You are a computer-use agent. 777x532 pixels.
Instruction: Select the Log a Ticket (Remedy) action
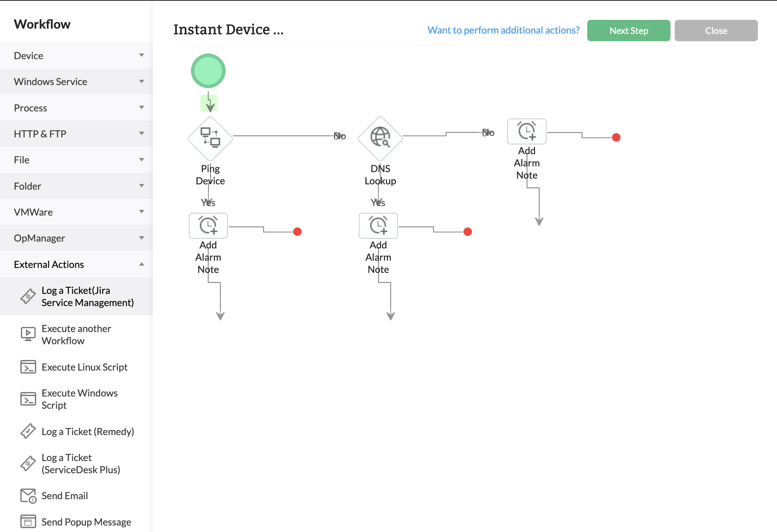(x=88, y=431)
